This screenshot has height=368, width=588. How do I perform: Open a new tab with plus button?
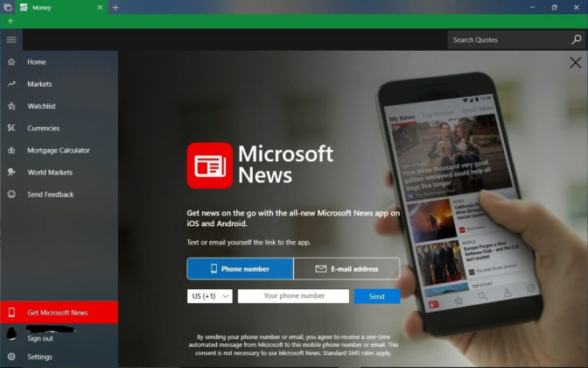click(115, 8)
